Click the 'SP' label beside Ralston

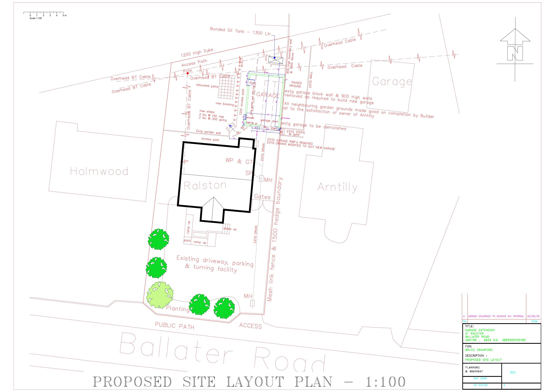(x=249, y=173)
